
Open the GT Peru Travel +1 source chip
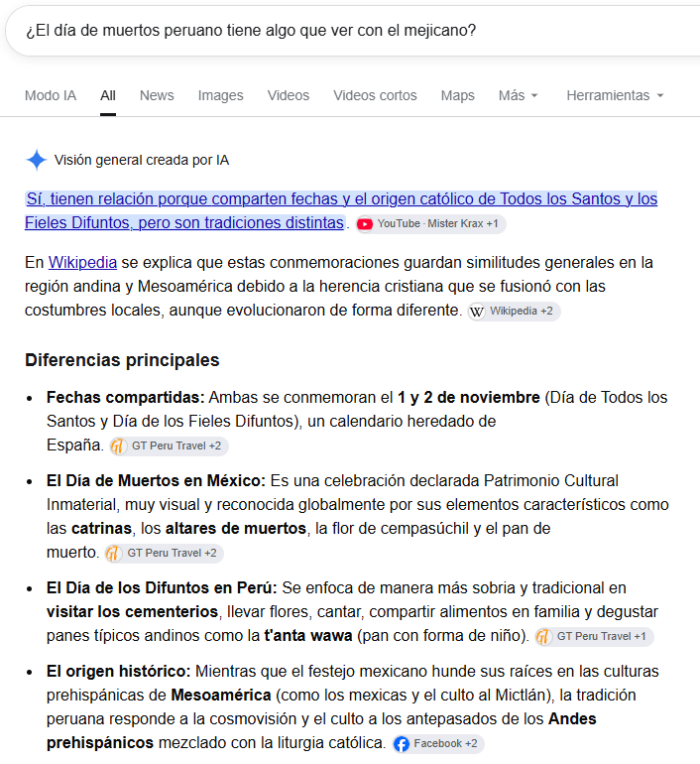click(594, 636)
